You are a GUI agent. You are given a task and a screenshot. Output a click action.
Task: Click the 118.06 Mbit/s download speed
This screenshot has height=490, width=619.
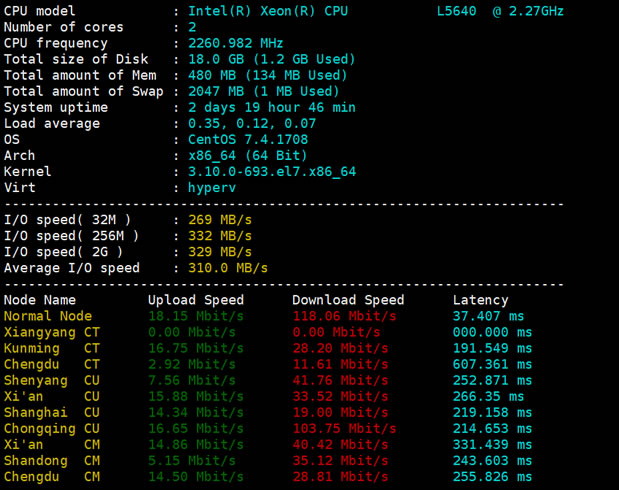(x=344, y=316)
